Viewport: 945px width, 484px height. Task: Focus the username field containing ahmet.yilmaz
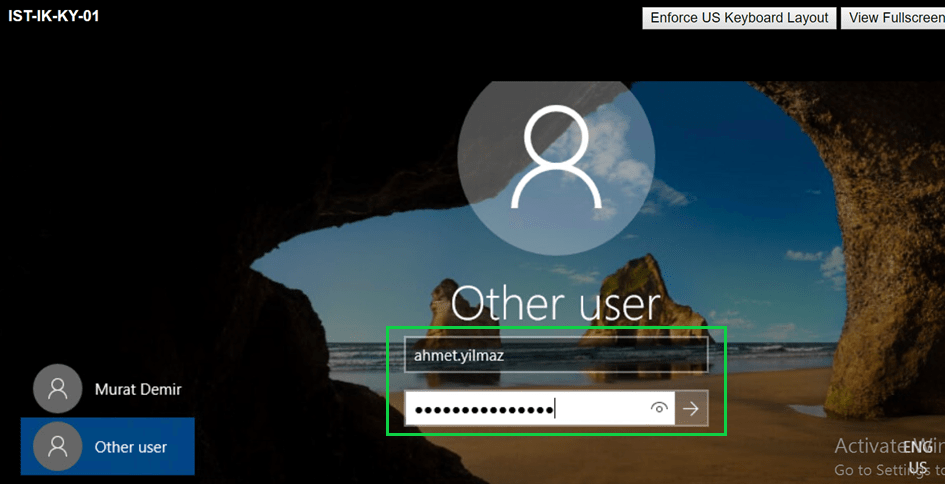click(x=555, y=355)
